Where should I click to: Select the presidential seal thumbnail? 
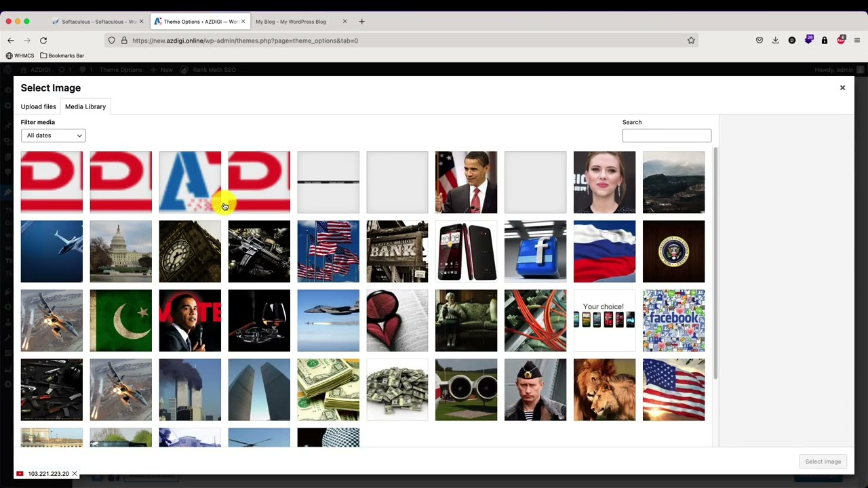tap(673, 251)
